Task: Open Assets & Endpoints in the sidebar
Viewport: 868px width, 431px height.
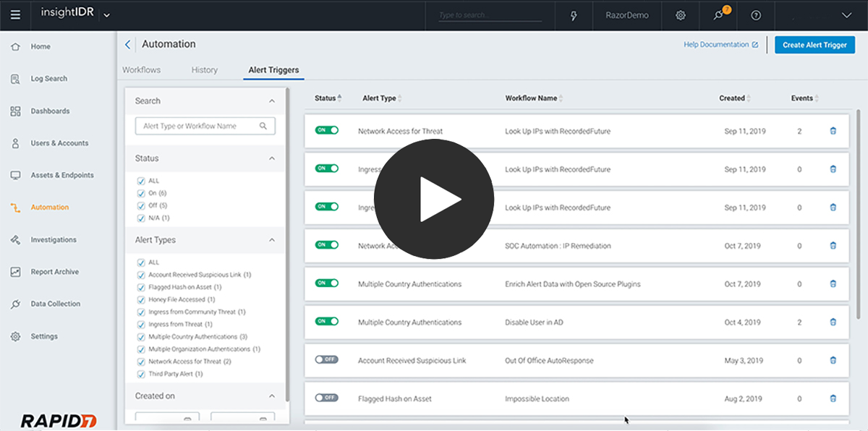Action: tap(62, 175)
